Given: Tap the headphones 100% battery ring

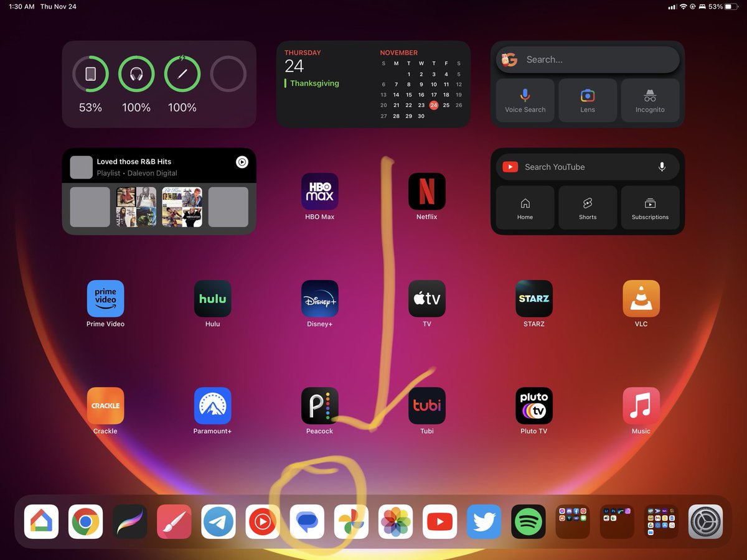Looking at the screenshot, I should pyautogui.click(x=136, y=74).
